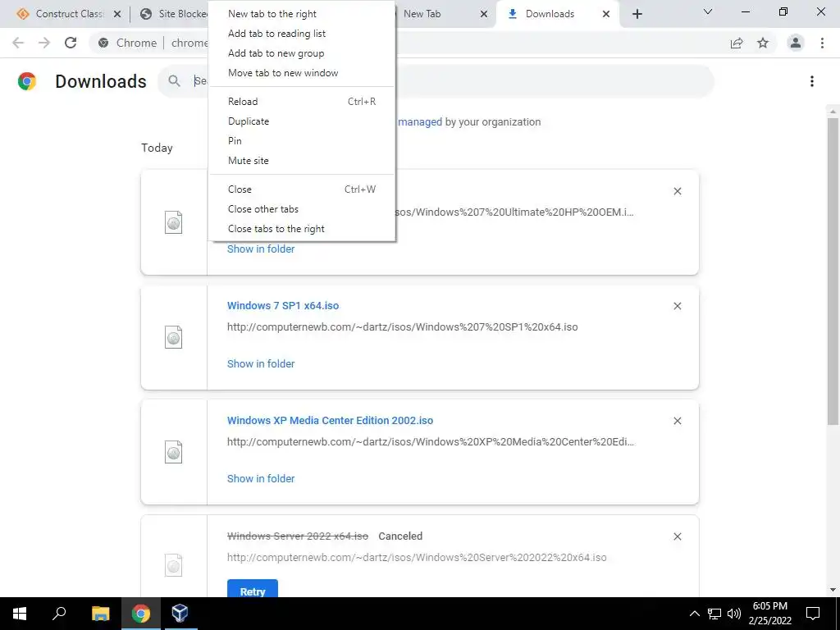Click the Windows XP Media Center source URL
The height and width of the screenshot is (630, 840).
point(431,442)
